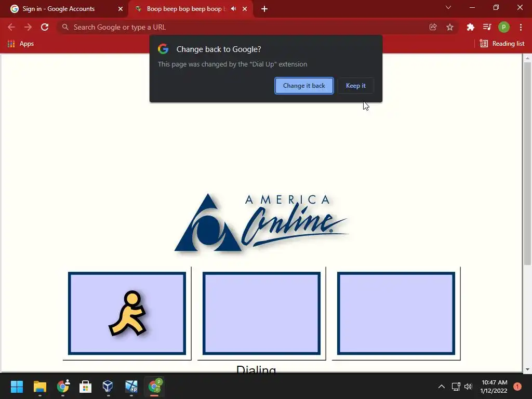Image resolution: width=532 pixels, height=399 pixels.
Task: Click the empty middle AOL panel
Action: pyautogui.click(x=262, y=313)
